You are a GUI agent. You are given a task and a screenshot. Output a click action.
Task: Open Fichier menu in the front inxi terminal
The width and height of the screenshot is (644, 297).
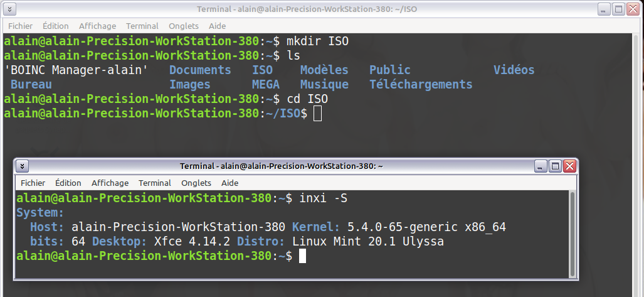[x=33, y=183]
